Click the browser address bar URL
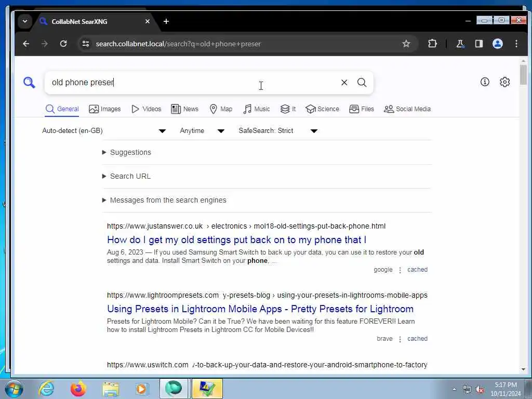 tap(178, 44)
